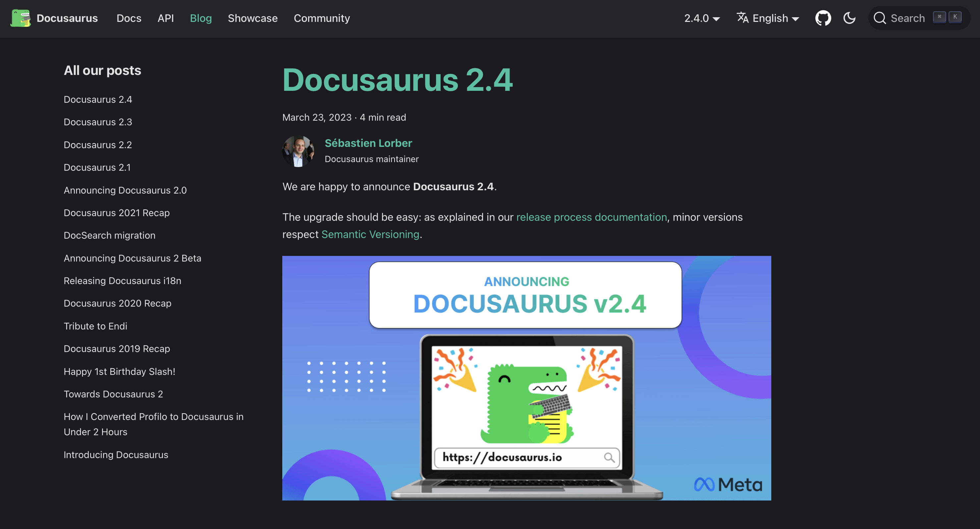Open Docusaurus 2021 Recap post
This screenshot has width=980, height=529.
tap(116, 213)
